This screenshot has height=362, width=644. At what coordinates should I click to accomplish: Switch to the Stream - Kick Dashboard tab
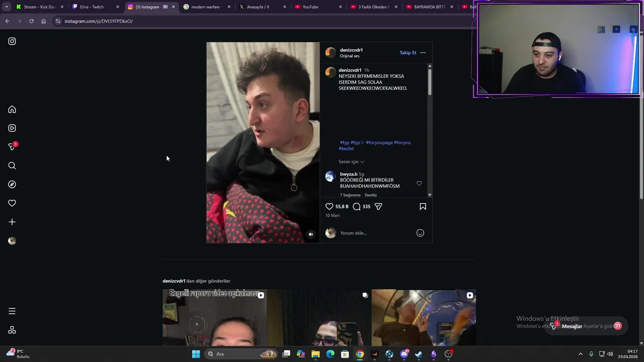[39, 7]
